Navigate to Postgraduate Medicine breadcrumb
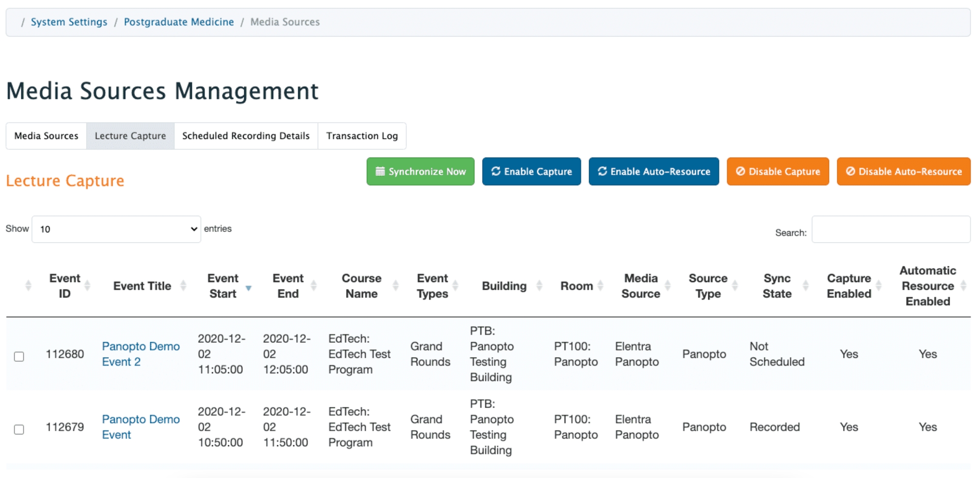 (x=179, y=22)
